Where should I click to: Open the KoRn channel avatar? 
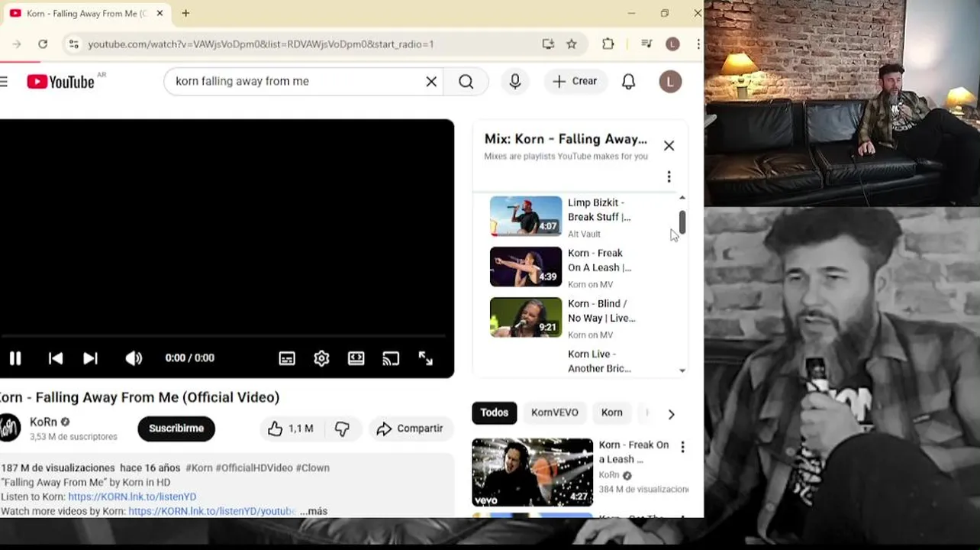click(x=9, y=429)
